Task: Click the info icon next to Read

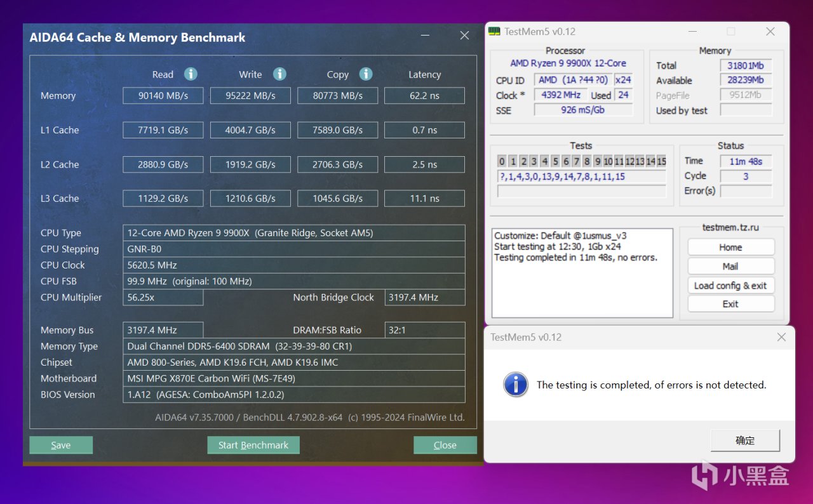Action: (x=191, y=74)
